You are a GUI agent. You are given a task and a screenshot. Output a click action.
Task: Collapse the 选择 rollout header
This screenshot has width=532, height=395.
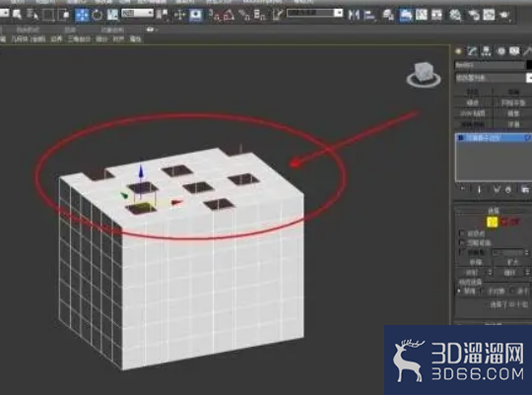(x=494, y=211)
